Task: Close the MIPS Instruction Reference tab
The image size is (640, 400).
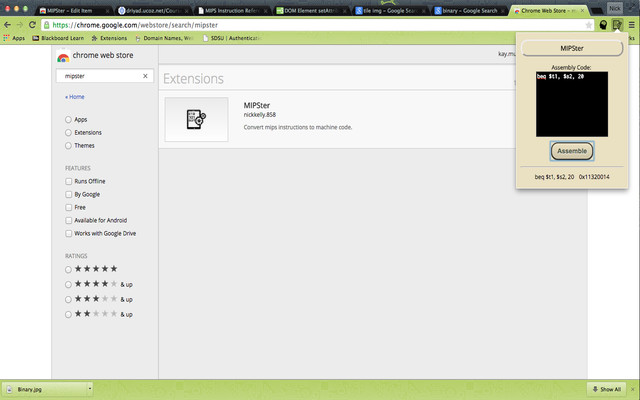Action: 265,11
